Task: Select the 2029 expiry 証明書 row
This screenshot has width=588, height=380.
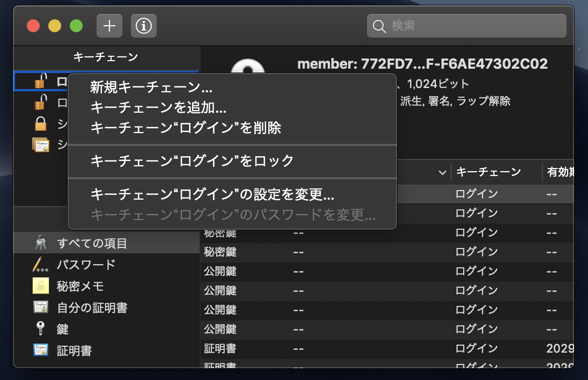Action: point(387,348)
